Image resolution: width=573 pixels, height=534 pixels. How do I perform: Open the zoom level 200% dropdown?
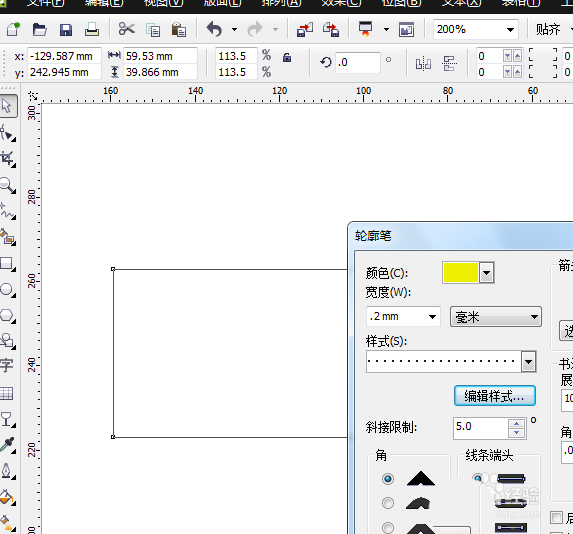pos(510,30)
